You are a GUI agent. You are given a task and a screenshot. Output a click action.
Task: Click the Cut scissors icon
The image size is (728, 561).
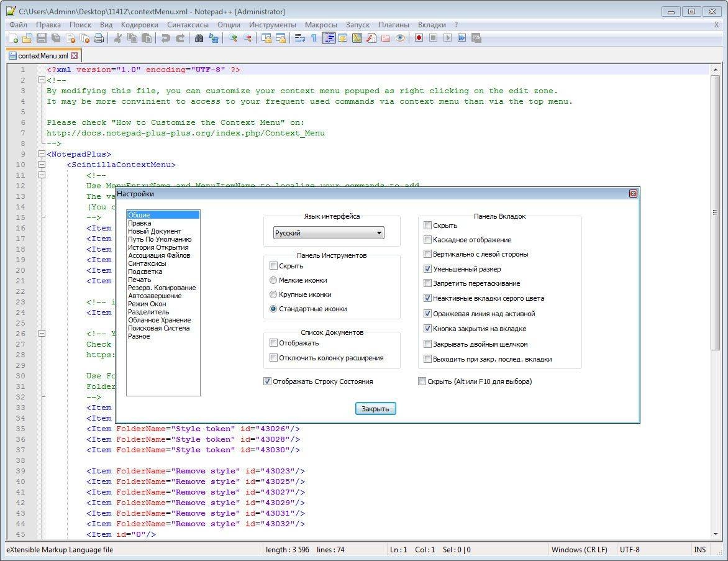(118, 38)
